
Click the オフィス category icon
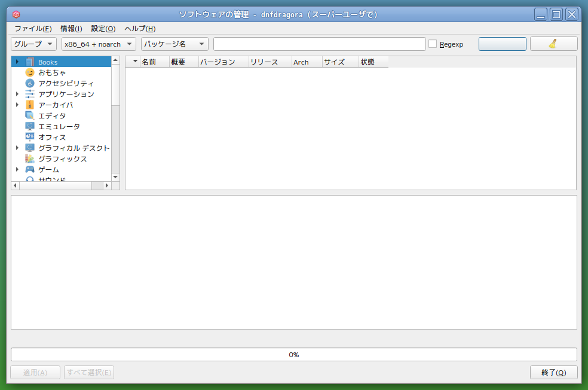click(29, 137)
